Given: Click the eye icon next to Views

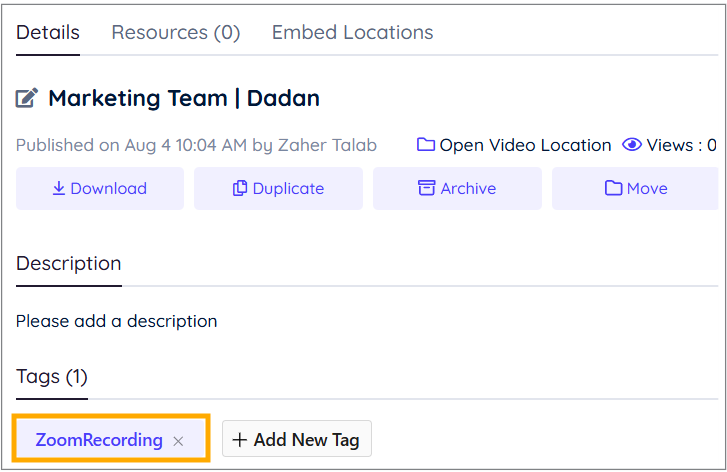Looking at the screenshot, I should pyautogui.click(x=632, y=145).
